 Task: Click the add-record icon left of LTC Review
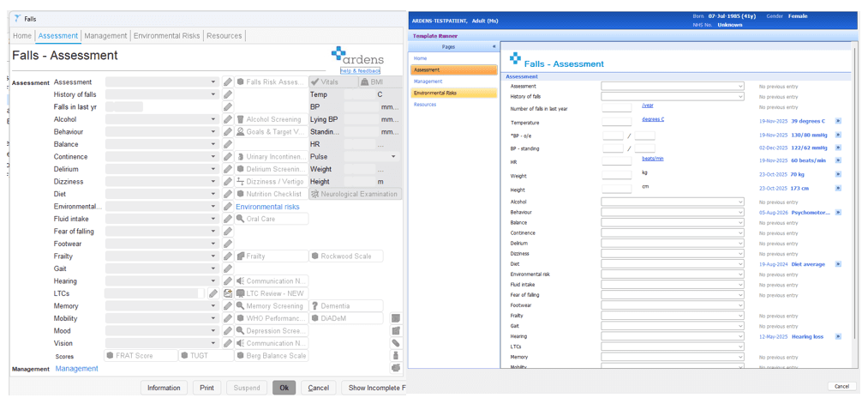[x=228, y=293]
